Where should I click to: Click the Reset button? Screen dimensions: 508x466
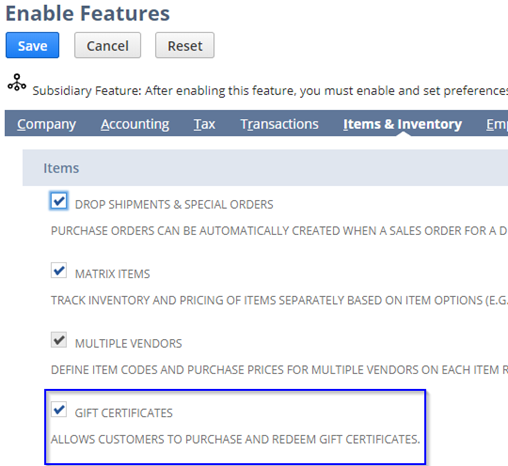pos(185,45)
